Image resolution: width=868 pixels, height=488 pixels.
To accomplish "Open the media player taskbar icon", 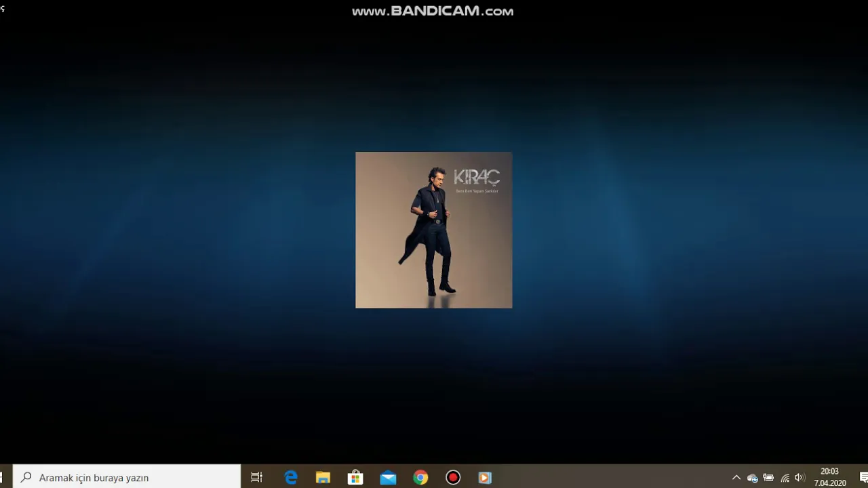I will coord(485,477).
